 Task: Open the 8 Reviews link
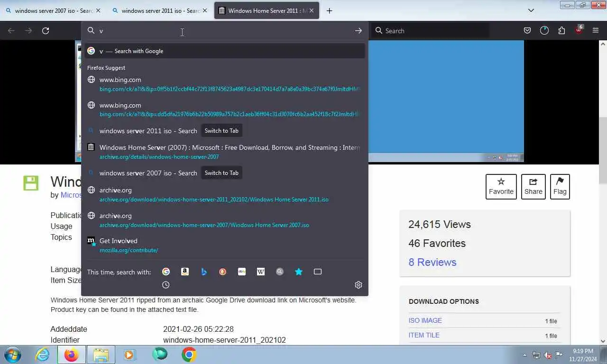click(432, 262)
